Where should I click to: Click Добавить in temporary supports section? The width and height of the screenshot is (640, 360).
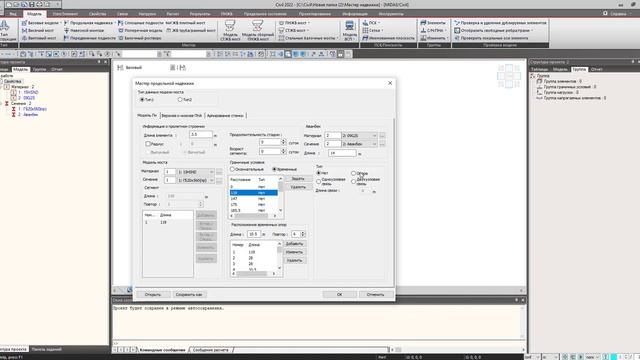(294, 244)
